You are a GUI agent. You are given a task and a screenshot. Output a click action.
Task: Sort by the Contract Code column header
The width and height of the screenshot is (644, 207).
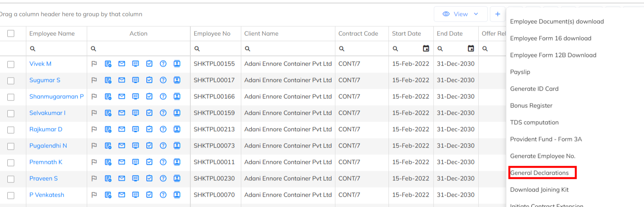click(x=358, y=34)
